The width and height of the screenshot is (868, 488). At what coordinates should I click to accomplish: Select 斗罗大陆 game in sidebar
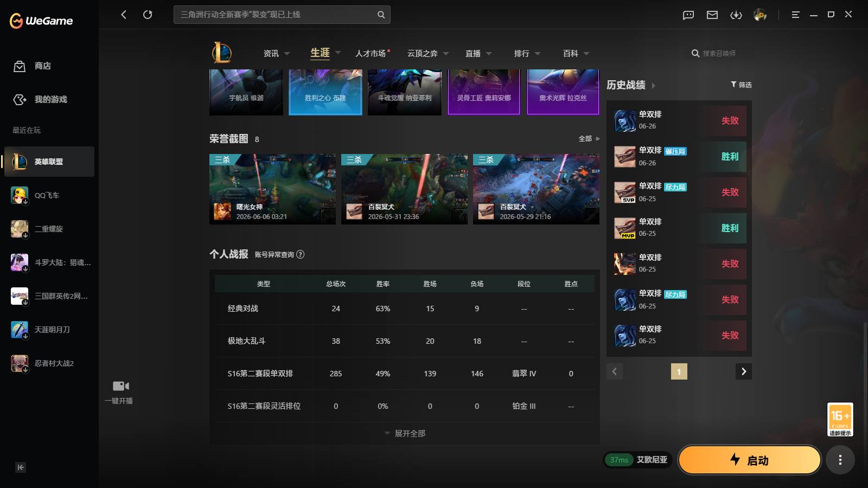(x=49, y=262)
